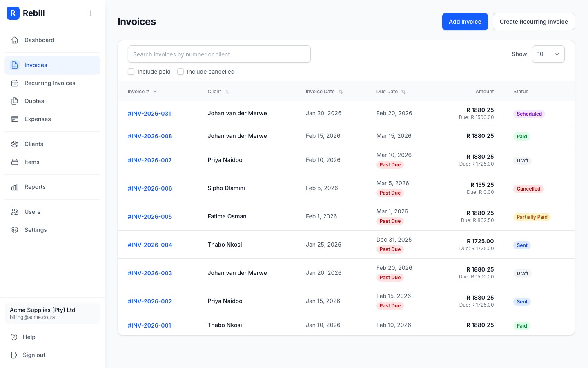588x368 pixels.
Task: Click the plus icon next to the Rebill logo
Action: (91, 13)
